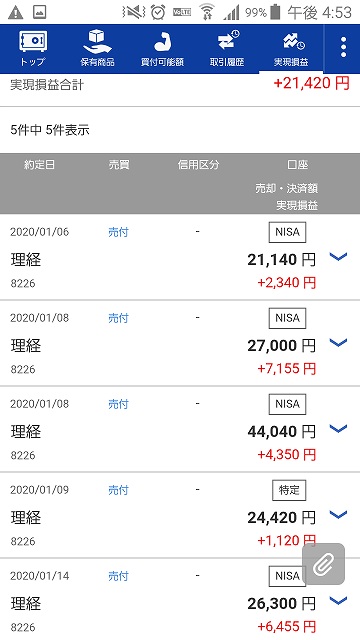Open the トップ safe icon tab

pyautogui.click(x=33, y=49)
